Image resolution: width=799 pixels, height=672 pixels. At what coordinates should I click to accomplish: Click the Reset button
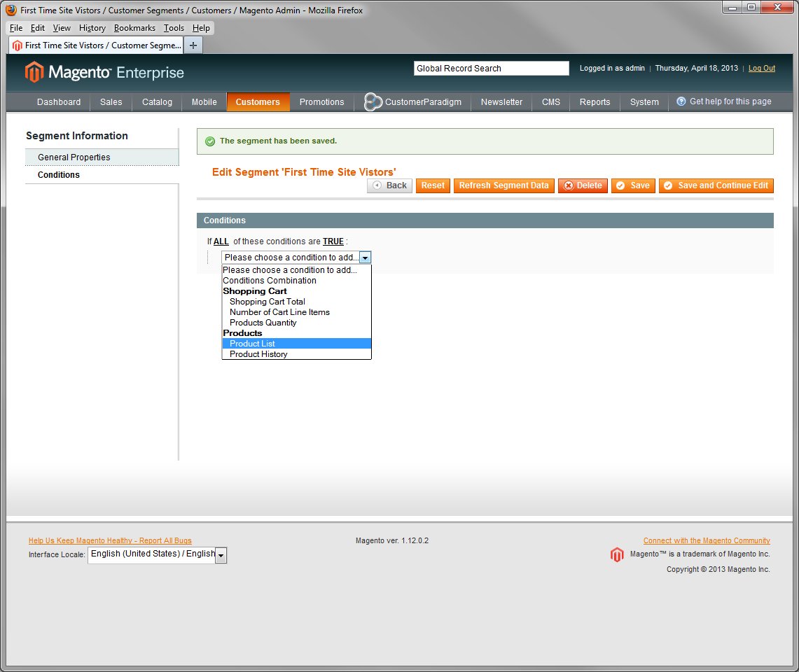433,185
